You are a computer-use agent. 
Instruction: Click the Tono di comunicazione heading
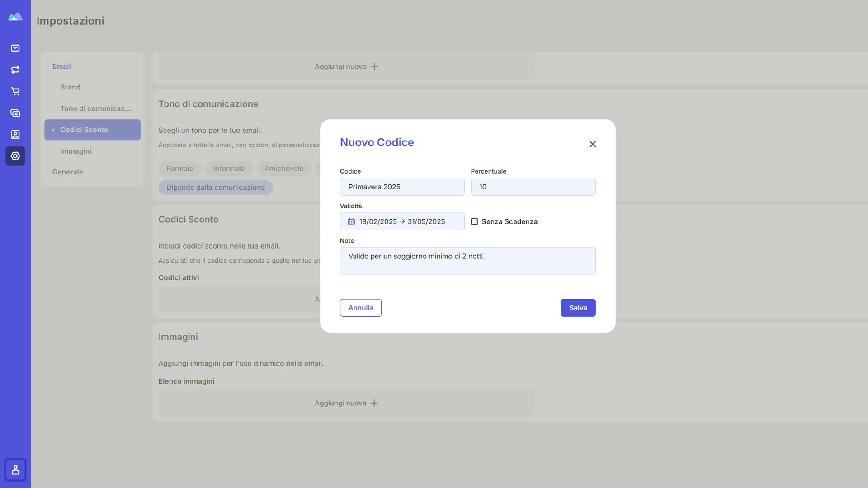[208, 104]
